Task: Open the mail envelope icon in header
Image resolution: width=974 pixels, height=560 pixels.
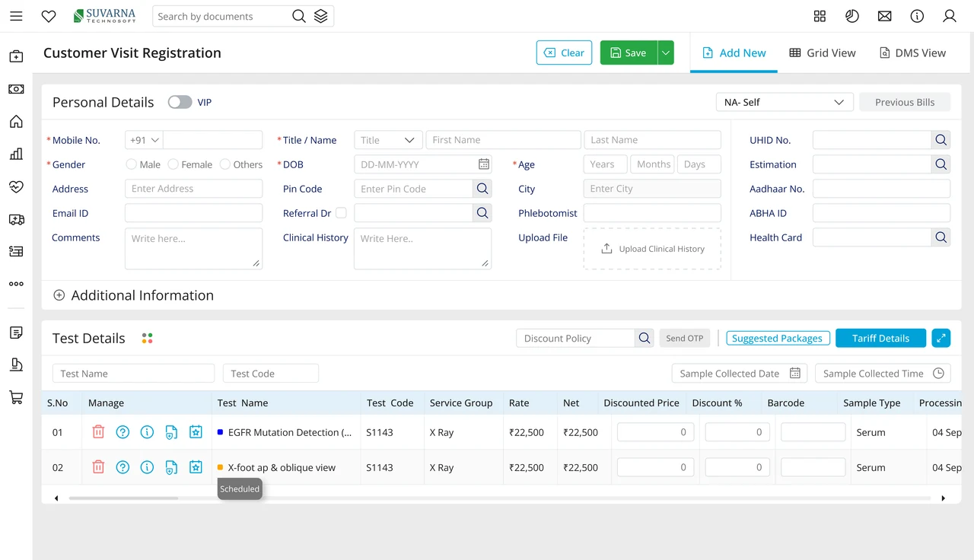Action: pos(884,16)
